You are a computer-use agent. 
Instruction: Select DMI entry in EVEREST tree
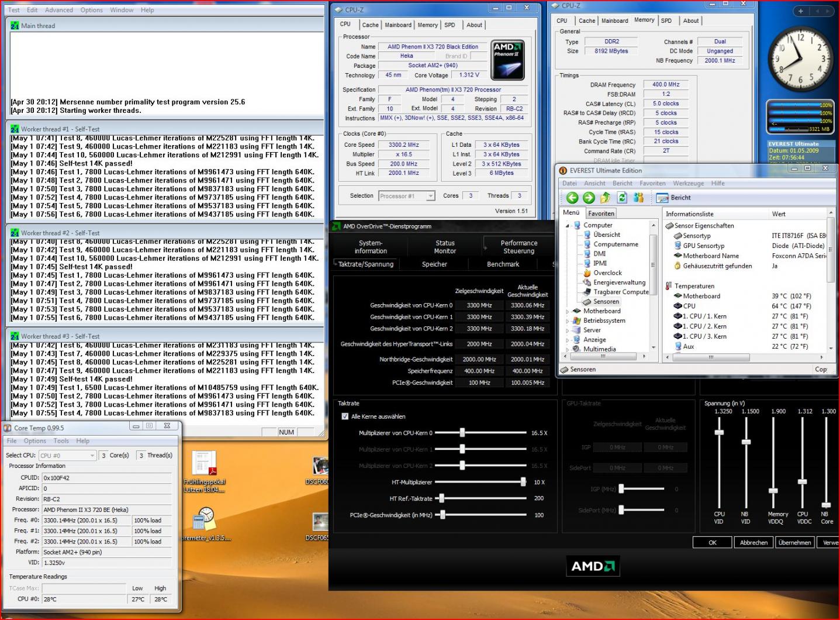point(595,254)
